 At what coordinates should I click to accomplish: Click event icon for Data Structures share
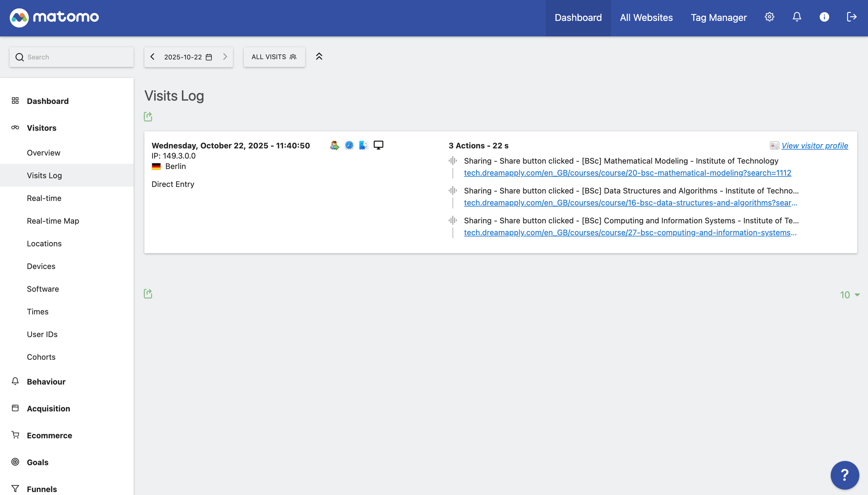(x=453, y=190)
